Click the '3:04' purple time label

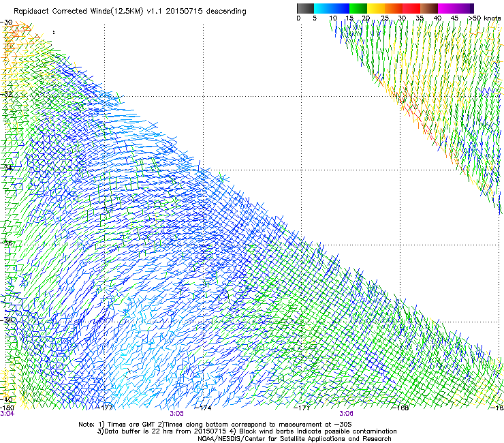7,414
